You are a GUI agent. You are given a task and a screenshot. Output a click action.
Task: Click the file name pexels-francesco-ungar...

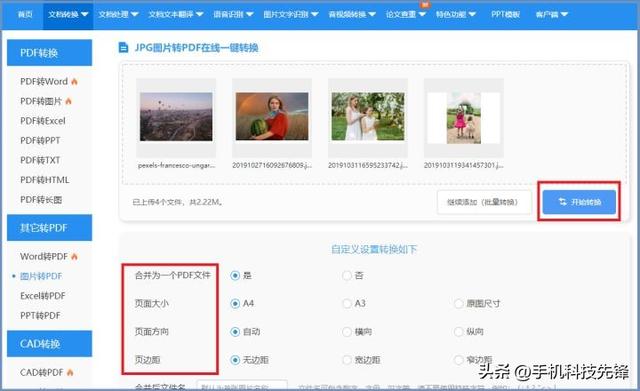176,165
